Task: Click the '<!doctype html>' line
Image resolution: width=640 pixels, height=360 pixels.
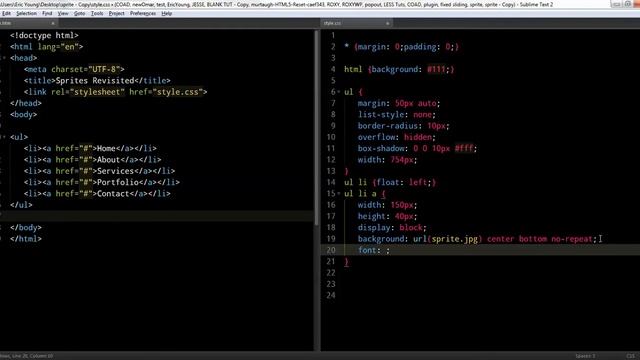Action: click(44, 36)
